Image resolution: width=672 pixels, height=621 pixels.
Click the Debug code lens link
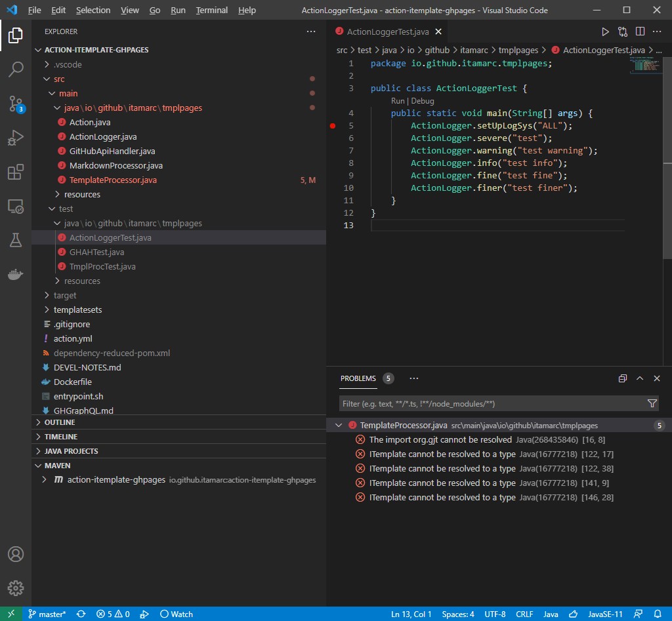(x=423, y=101)
